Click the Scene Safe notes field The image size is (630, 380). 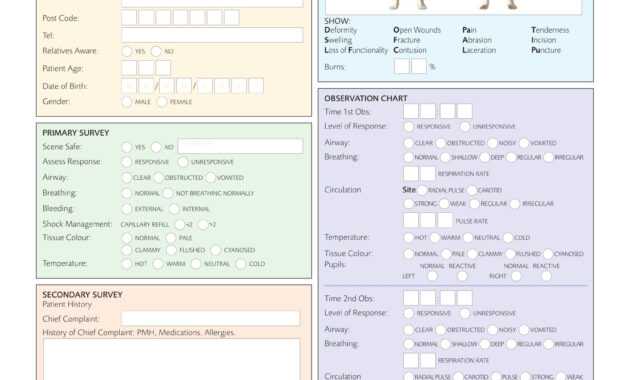tap(240, 146)
